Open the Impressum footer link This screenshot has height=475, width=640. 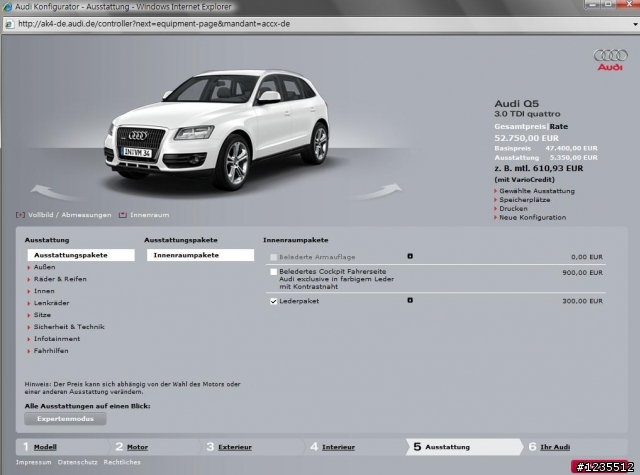[x=33, y=462]
